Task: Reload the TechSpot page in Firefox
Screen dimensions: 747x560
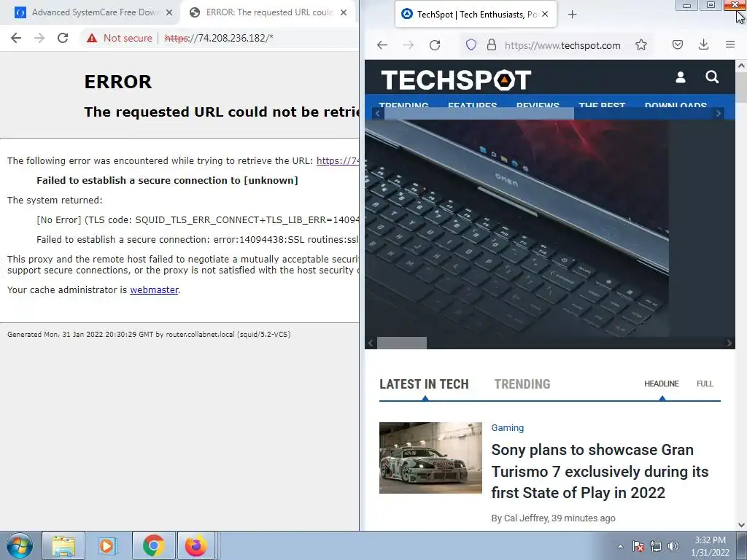Action: (435, 45)
